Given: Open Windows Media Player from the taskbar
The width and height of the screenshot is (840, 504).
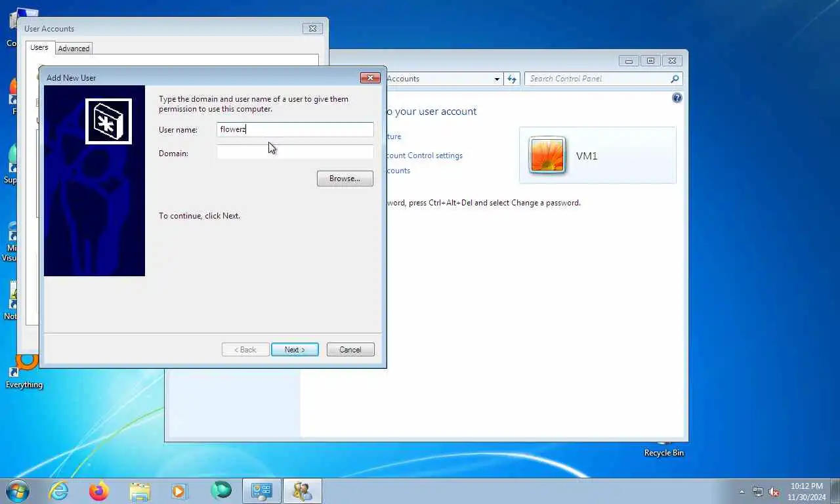Looking at the screenshot, I should [x=179, y=491].
